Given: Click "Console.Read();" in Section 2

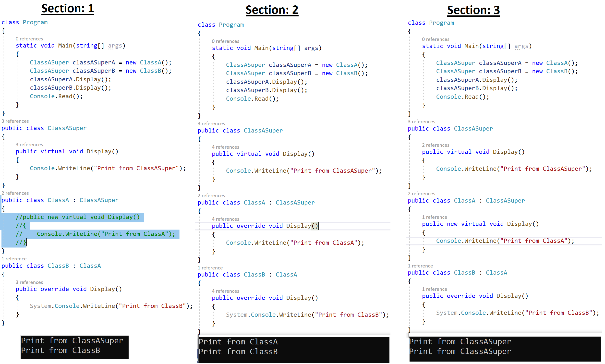Looking at the screenshot, I should 252,99.
